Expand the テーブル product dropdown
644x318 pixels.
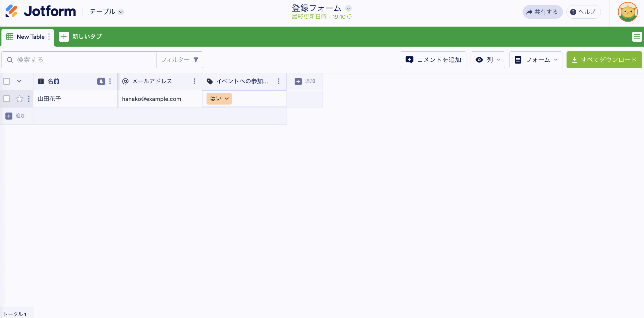point(121,12)
